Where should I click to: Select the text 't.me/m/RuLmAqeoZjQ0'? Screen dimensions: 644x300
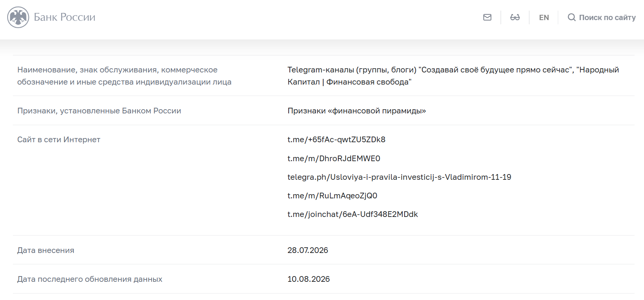(x=332, y=196)
